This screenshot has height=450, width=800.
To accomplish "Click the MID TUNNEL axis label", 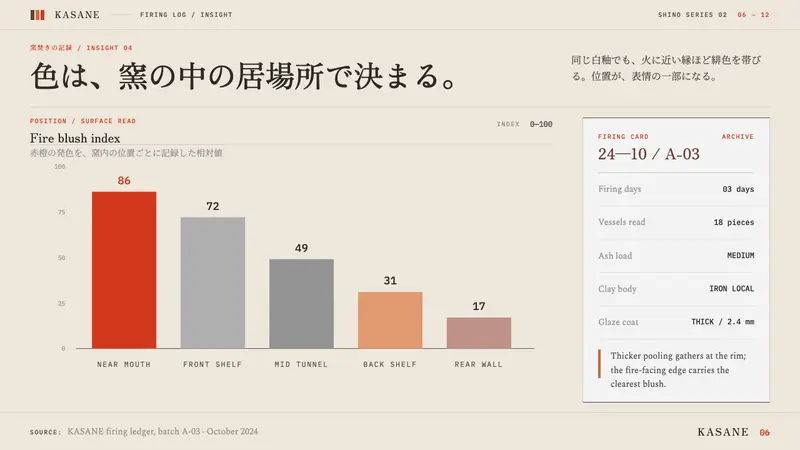I will [x=302, y=364].
